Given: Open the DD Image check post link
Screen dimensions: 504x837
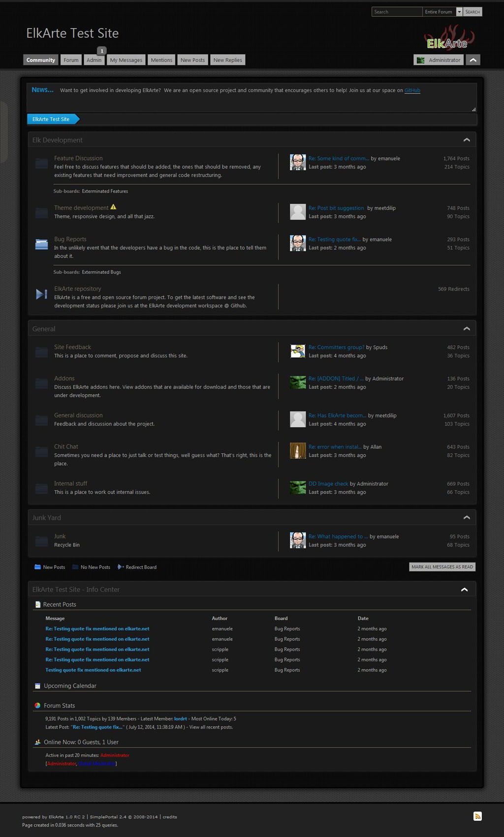Looking at the screenshot, I should tap(328, 484).
